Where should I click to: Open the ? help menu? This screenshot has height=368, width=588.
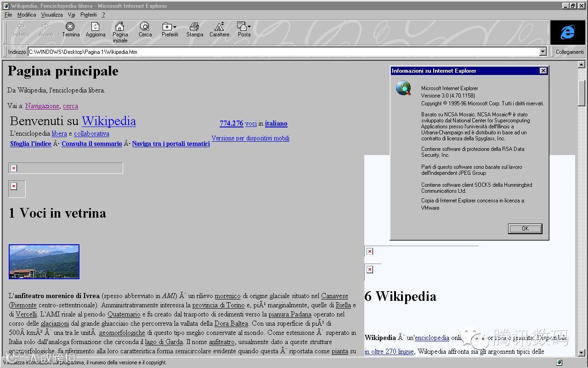103,15
